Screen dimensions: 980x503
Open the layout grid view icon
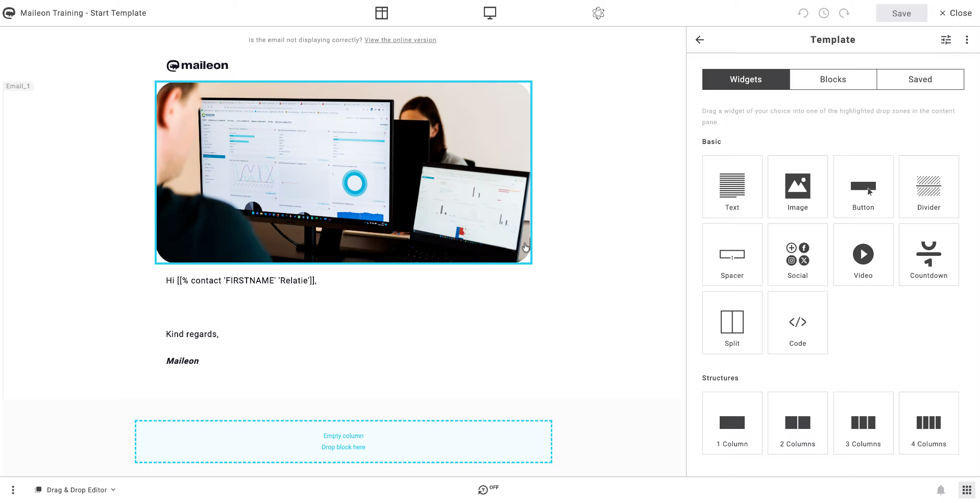coord(381,13)
